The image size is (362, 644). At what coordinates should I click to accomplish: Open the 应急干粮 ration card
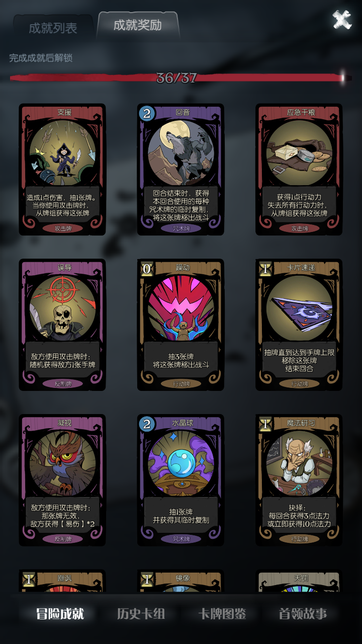(x=299, y=170)
